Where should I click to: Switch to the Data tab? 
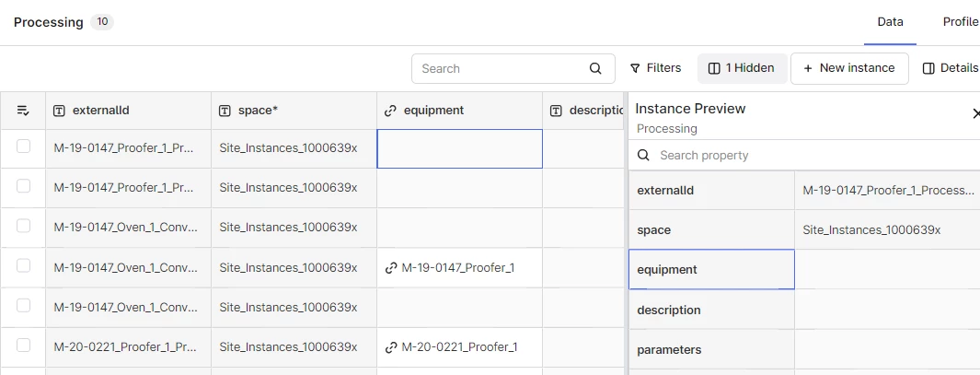[x=890, y=22]
